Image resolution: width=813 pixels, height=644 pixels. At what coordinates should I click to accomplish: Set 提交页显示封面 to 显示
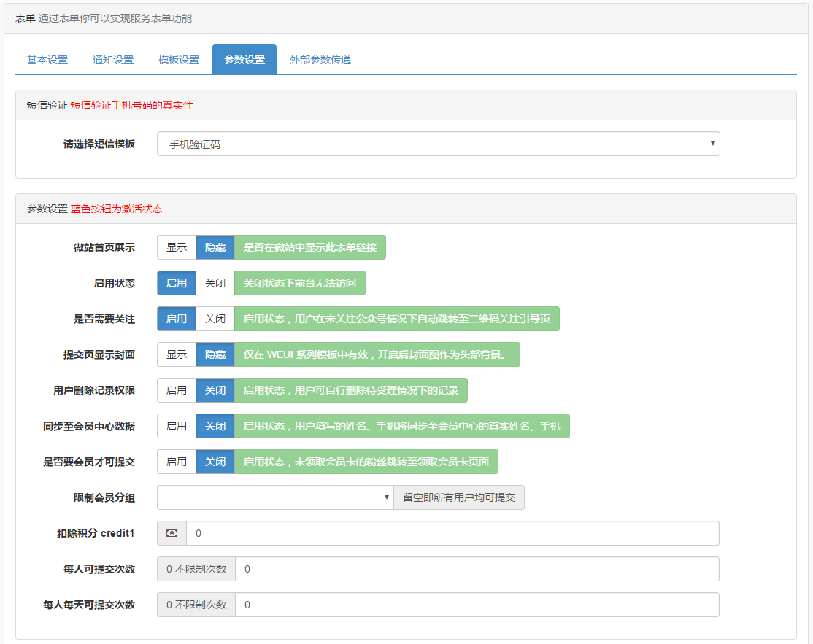pyautogui.click(x=177, y=354)
